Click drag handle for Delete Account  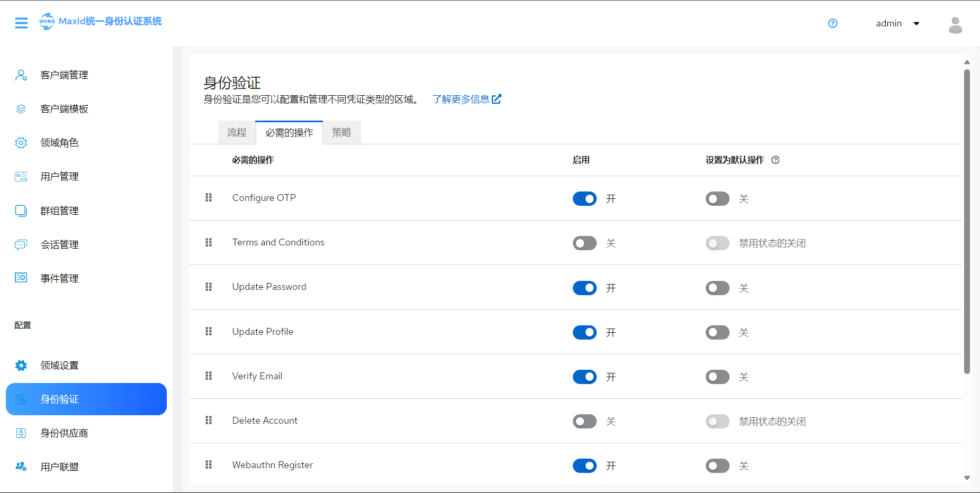209,420
